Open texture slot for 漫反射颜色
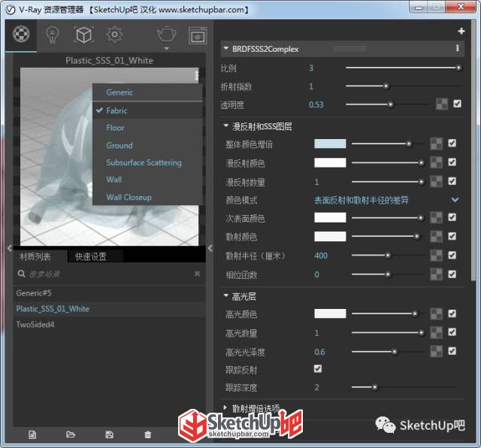 point(436,162)
